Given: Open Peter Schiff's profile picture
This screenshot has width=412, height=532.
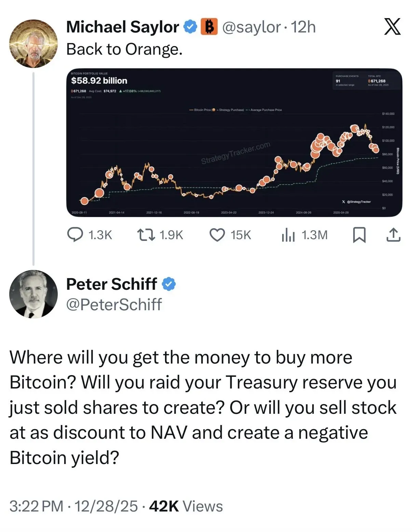Looking at the screenshot, I should (33, 294).
